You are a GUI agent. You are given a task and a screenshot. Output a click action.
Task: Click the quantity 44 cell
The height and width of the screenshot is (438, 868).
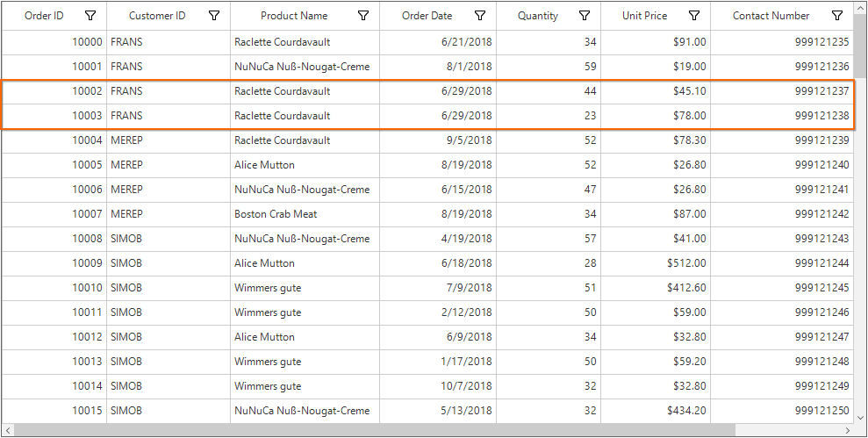(x=549, y=91)
